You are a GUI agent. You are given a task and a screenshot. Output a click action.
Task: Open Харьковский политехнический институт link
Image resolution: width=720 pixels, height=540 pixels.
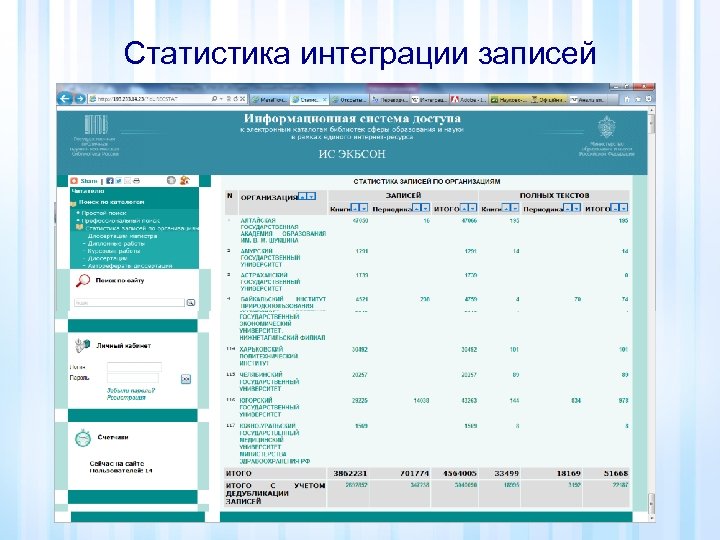(x=269, y=356)
